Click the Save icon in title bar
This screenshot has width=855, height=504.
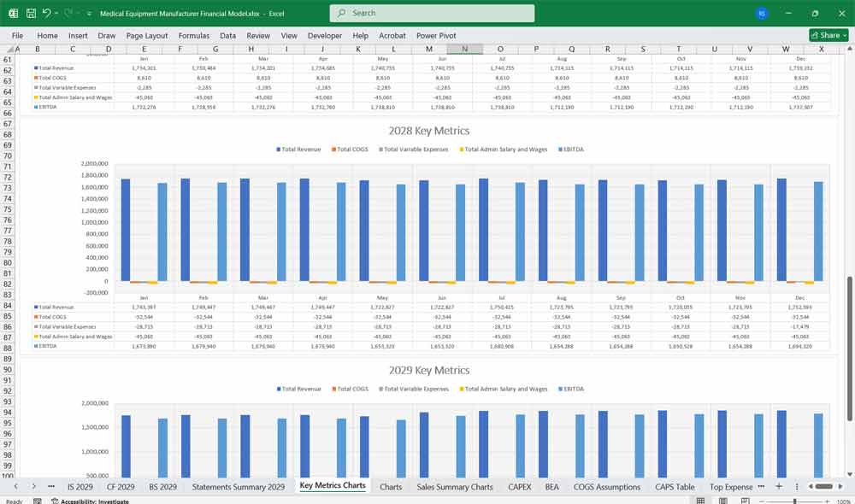[31, 14]
